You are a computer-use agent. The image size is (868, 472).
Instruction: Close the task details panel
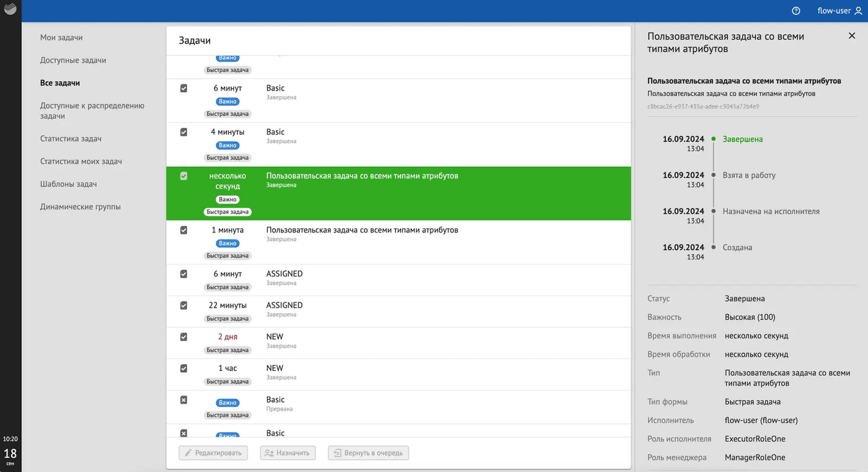(852, 36)
